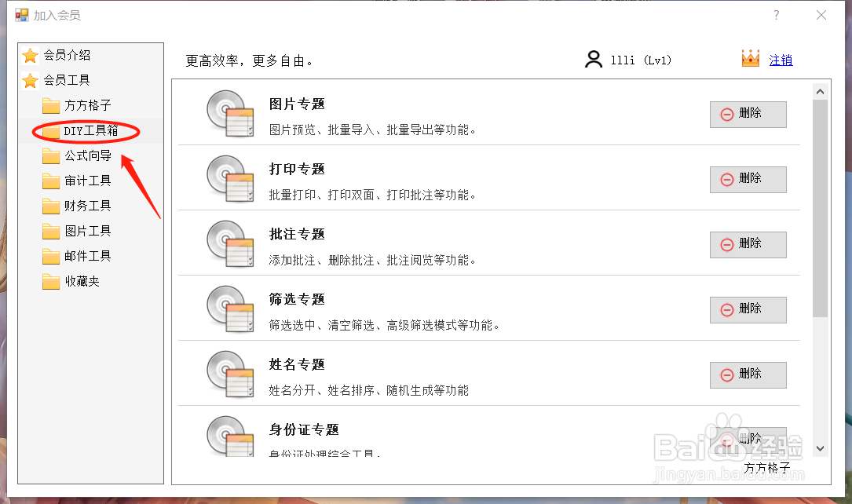Switch to 会员介绍 section
Screen dimensions: 852x504
[x=67, y=55]
